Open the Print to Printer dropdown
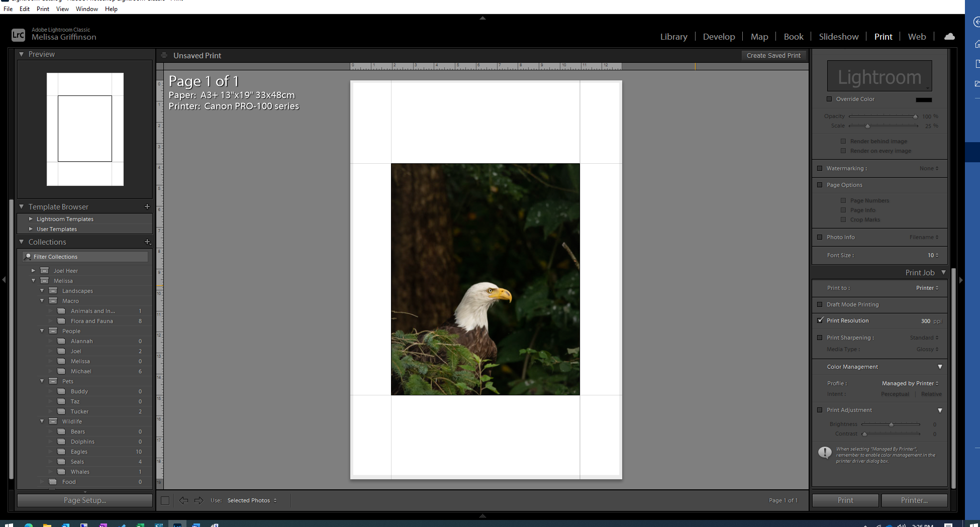 click(x=927, y=288)
